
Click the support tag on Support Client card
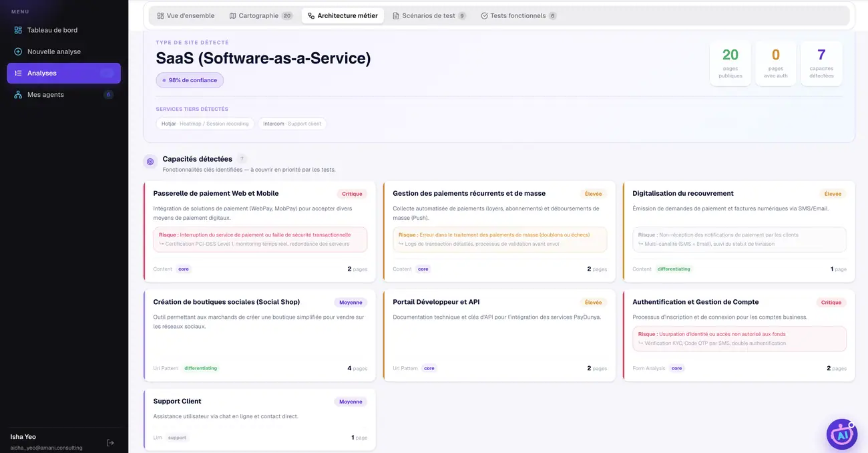pos(177,438)
